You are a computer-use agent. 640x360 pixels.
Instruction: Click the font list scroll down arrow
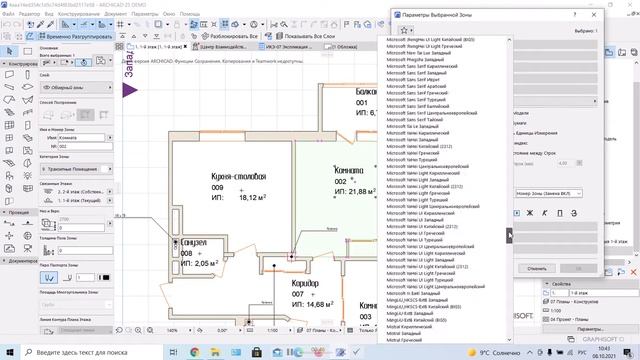pos(509,340)
